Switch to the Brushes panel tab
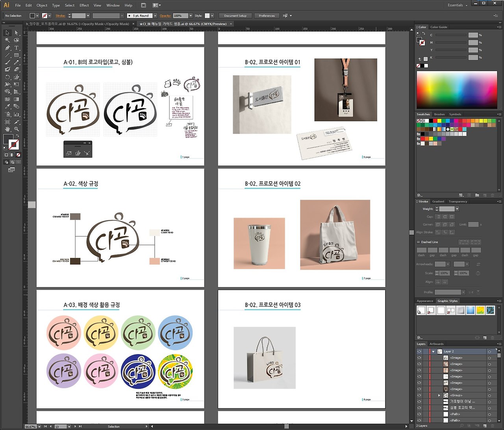 (x=439, y=114)
